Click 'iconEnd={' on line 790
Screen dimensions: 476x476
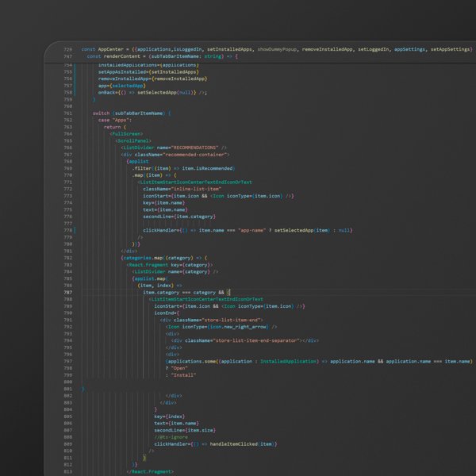(167, 313)
